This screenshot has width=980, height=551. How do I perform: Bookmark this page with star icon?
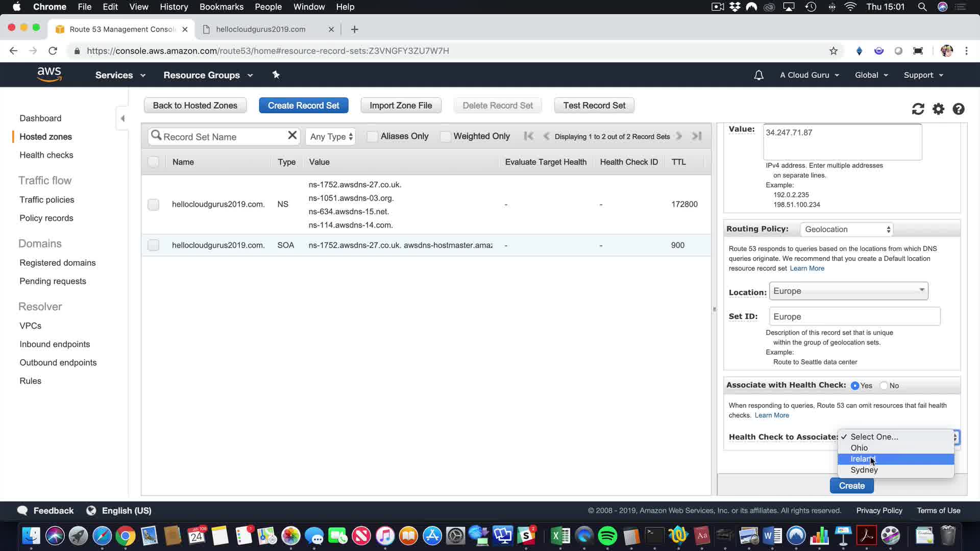[x=833, y=51]
